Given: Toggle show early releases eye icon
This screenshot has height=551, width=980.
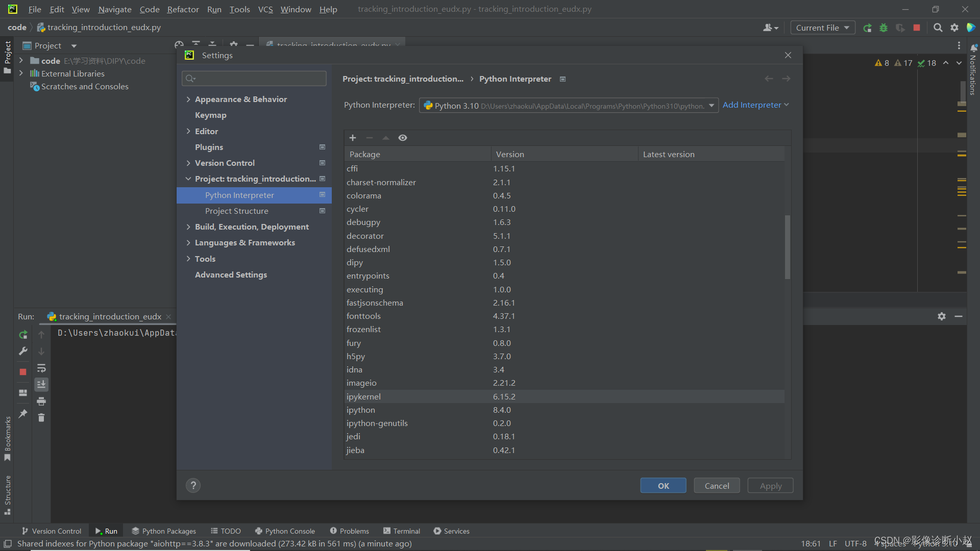Looking at the screenshot, I should tap(403, 138).
